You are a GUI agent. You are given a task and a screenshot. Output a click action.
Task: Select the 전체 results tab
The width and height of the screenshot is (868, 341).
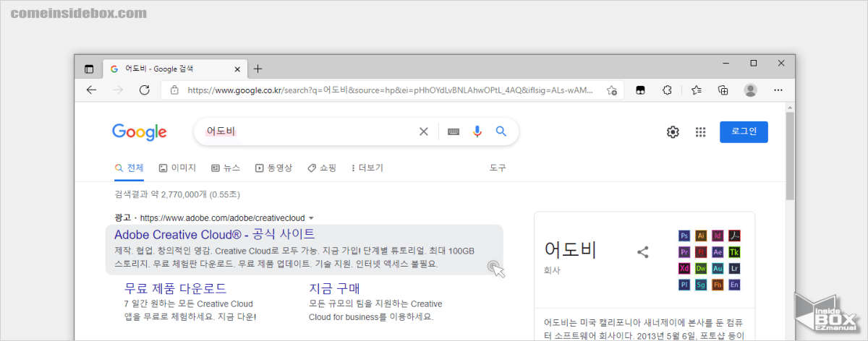point(129,168)
